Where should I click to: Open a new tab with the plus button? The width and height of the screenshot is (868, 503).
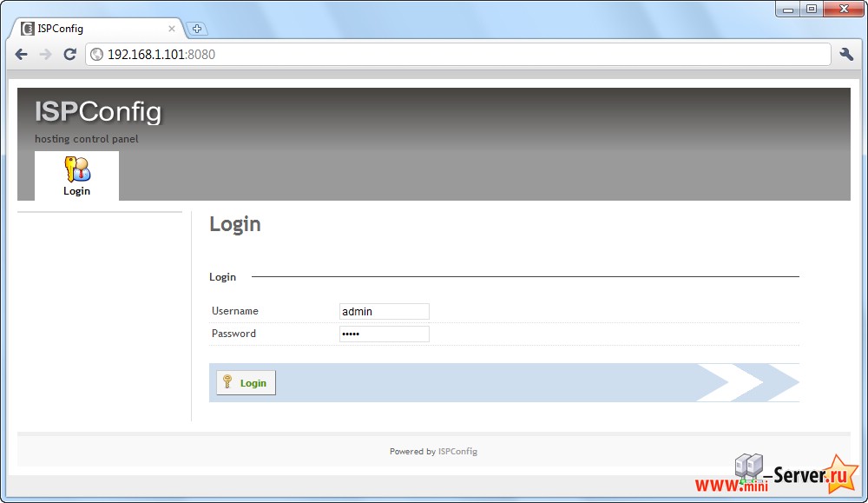click(196, 29)
